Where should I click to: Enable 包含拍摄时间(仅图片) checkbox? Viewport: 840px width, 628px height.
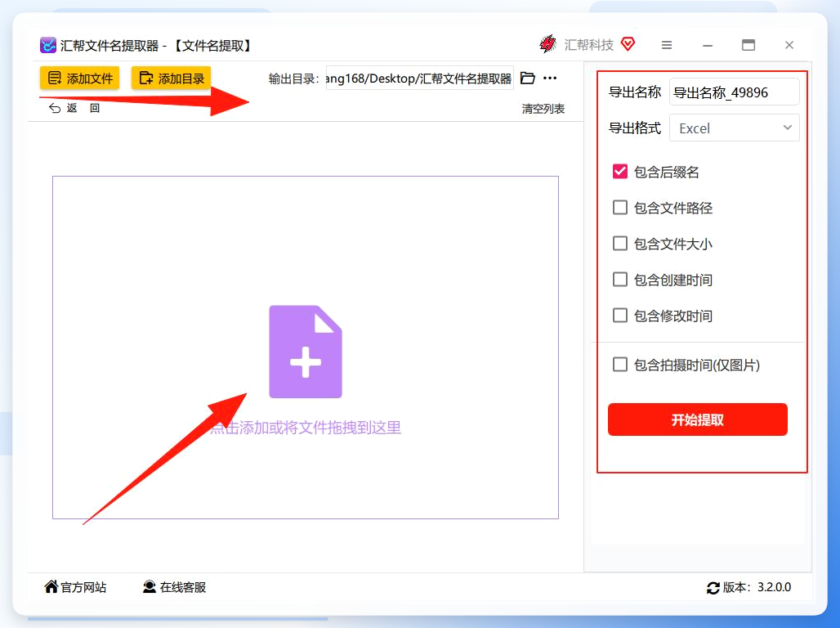620,365
